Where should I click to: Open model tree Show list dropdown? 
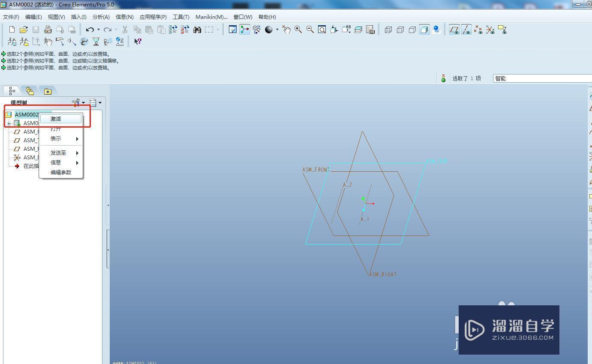click(96, 103)
